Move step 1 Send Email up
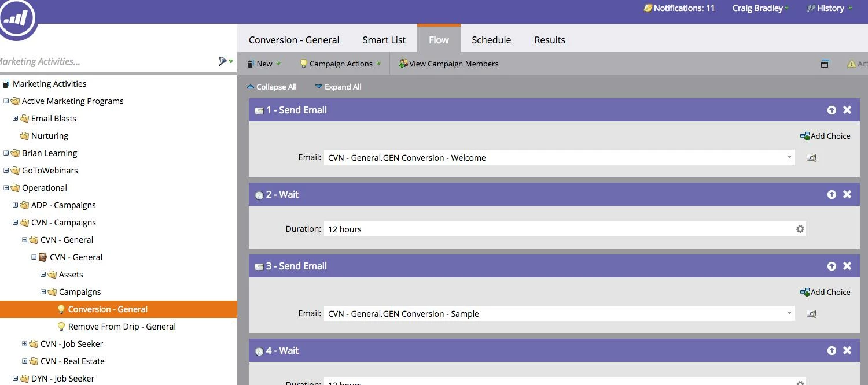This screenshot has width=868, height=385. [x=832, y=110]
